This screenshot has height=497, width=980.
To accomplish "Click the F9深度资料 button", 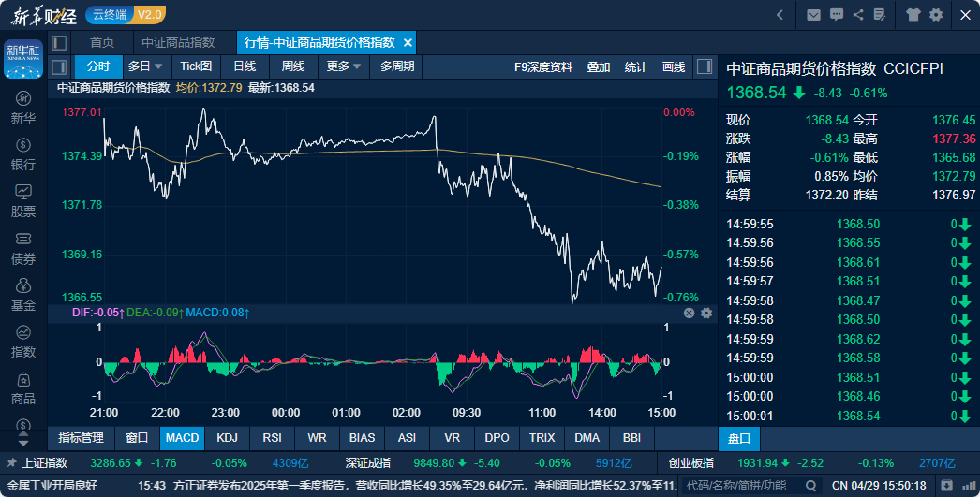I will (x=543, y=66).
